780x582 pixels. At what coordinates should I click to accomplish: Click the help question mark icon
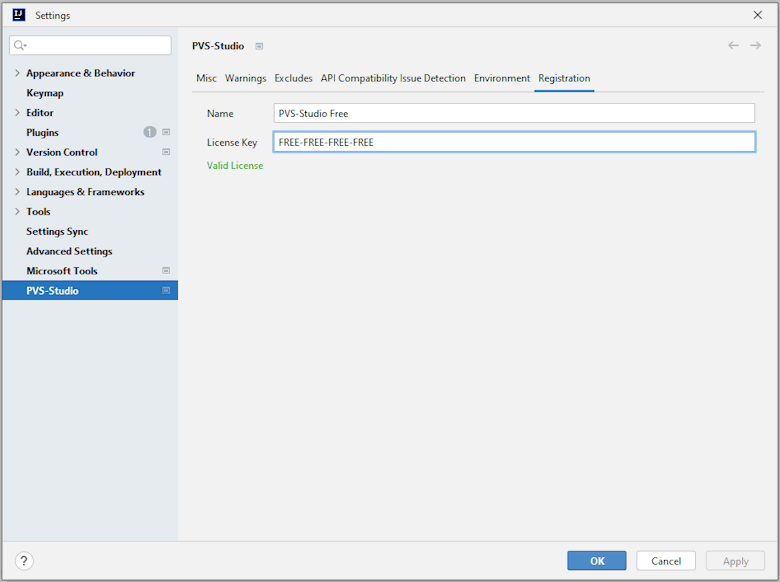(25, 561)
